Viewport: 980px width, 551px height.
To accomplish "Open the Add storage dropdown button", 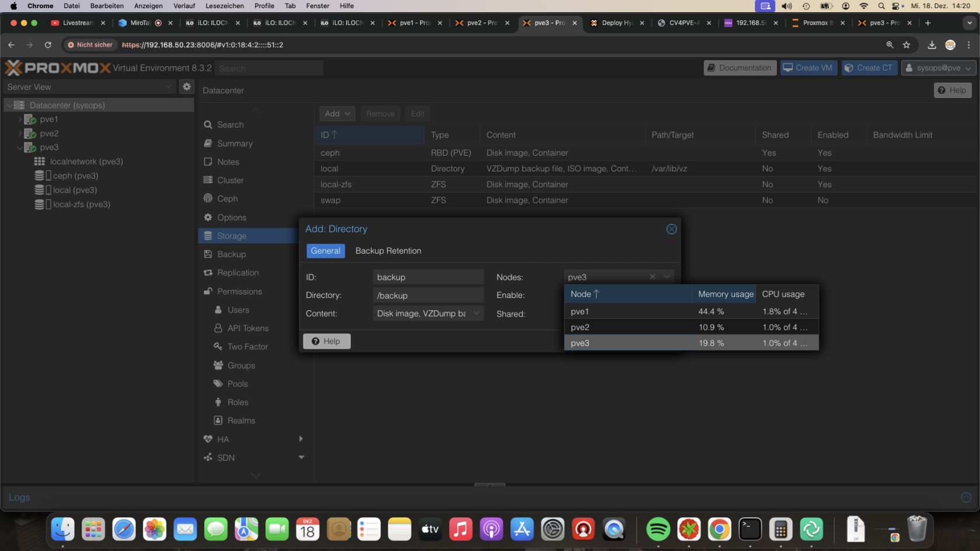I will [337, 114].
